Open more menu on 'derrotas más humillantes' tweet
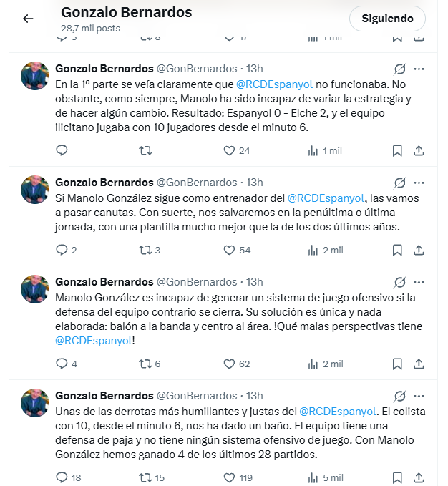Viewport: 448px width, 486px height. pos(419,396)
